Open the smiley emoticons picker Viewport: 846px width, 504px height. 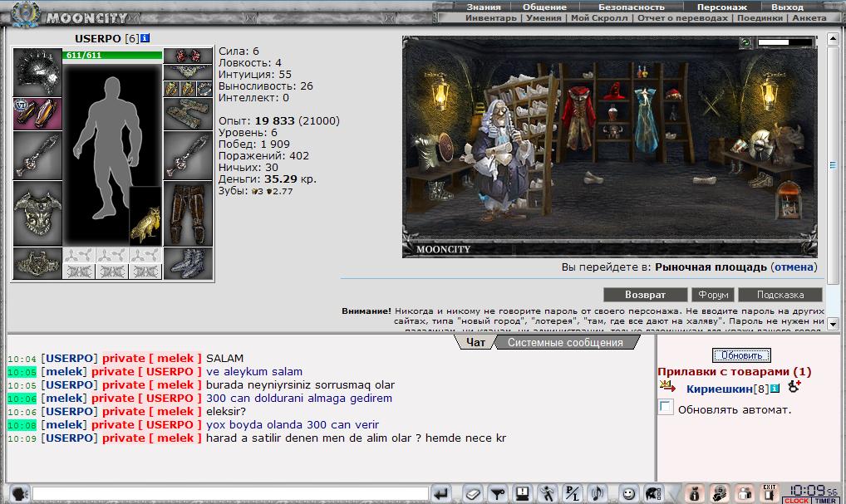coord(628,493)
